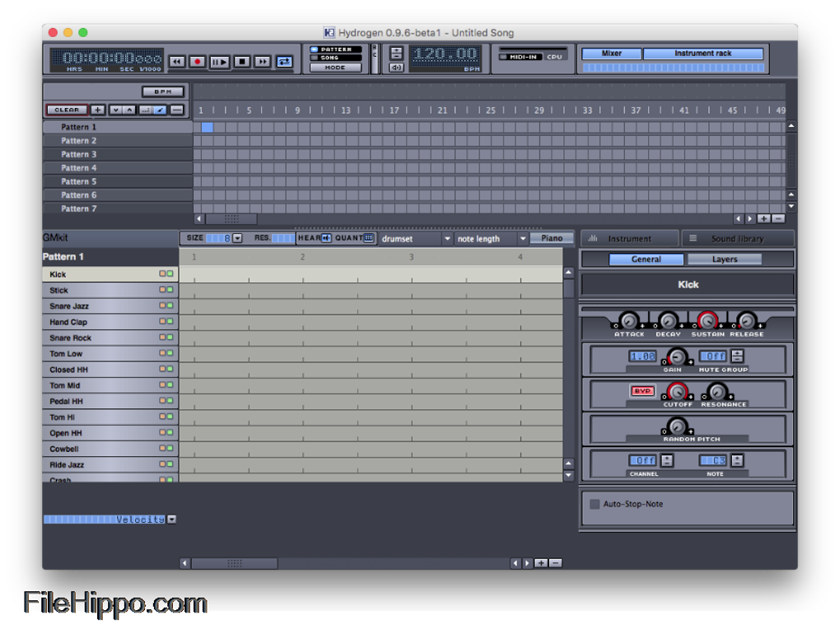Viewport: 840px width, 630px height.
Task: Toggle the BYP filter bypass button
Action: pyautogui.click(x=642, y=391)
